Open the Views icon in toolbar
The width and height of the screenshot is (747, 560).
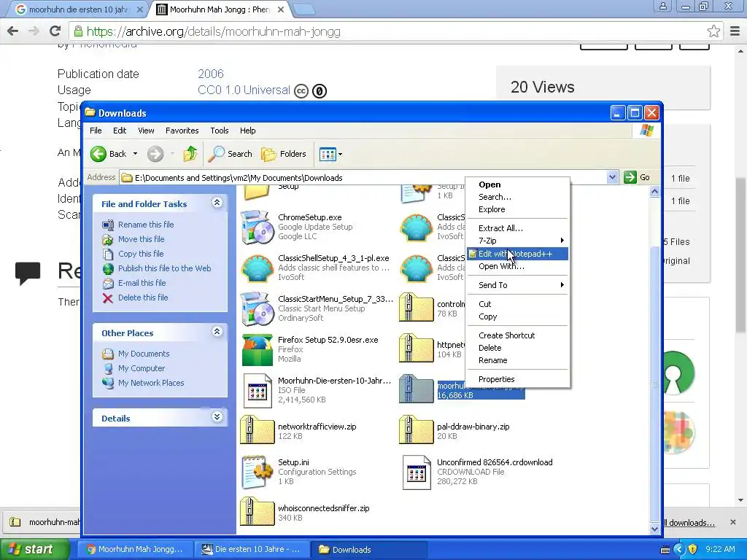click(328, 154)
